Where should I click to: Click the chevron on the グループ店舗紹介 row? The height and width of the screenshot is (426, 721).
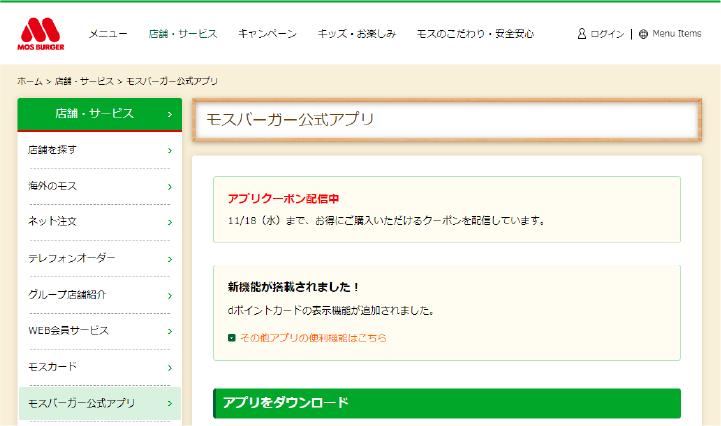(x=170, y=296)
